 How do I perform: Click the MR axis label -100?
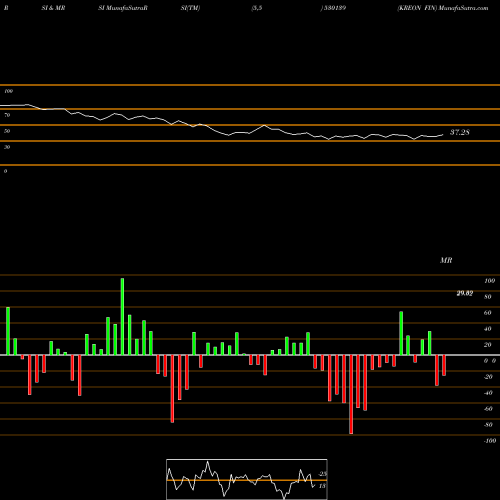[x=490, y=441]
